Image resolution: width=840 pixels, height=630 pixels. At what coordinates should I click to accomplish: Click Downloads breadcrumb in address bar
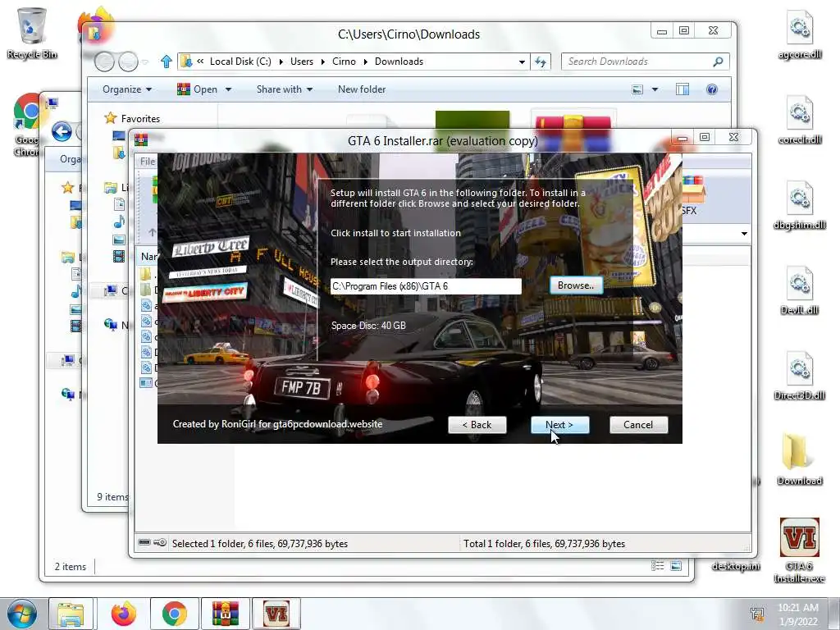399,62
